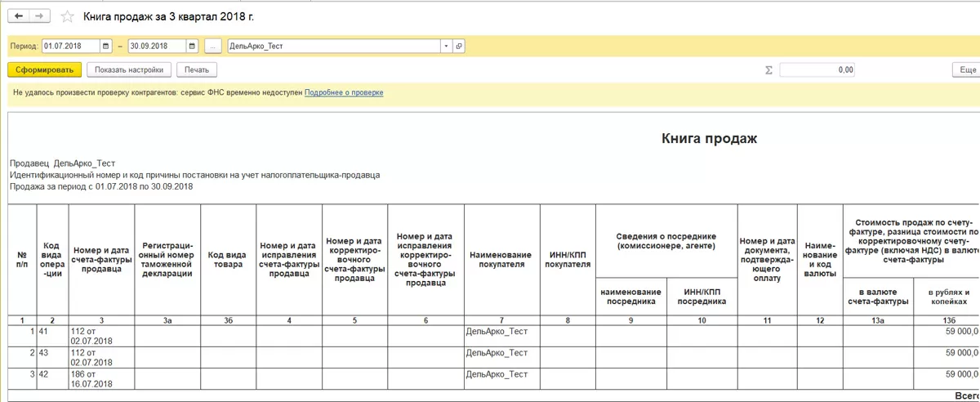
Task: Select operation code cell 42
Action: 53,378
